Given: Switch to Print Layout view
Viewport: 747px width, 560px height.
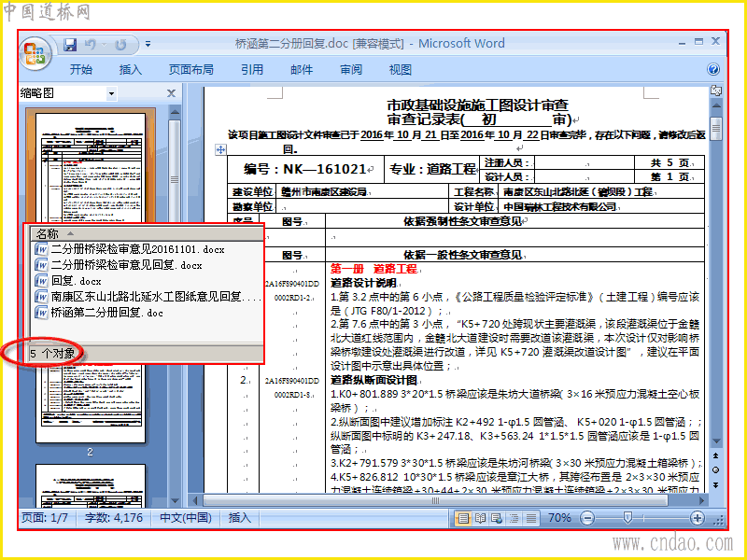Looking at the screenshot, I should click(x=463, y=518).
